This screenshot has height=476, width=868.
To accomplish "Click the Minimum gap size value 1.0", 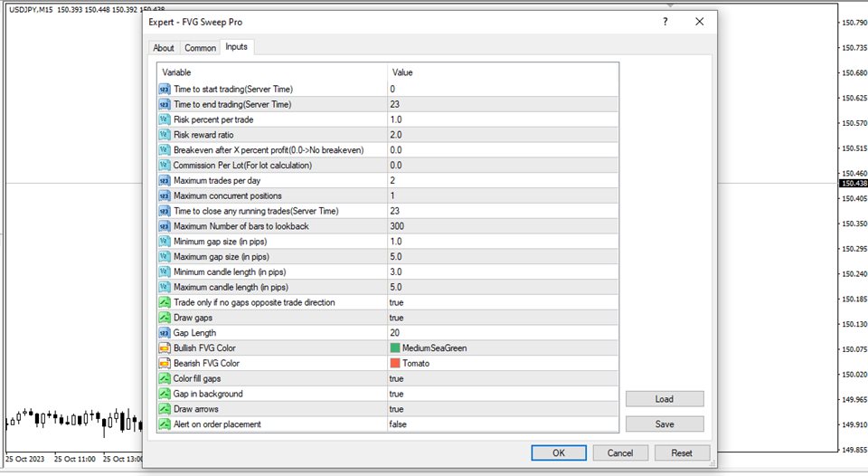I will [x=396, y=242].
